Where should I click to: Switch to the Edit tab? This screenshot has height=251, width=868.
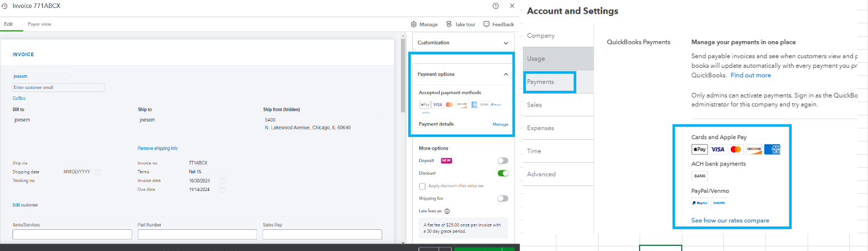(9, 24)
